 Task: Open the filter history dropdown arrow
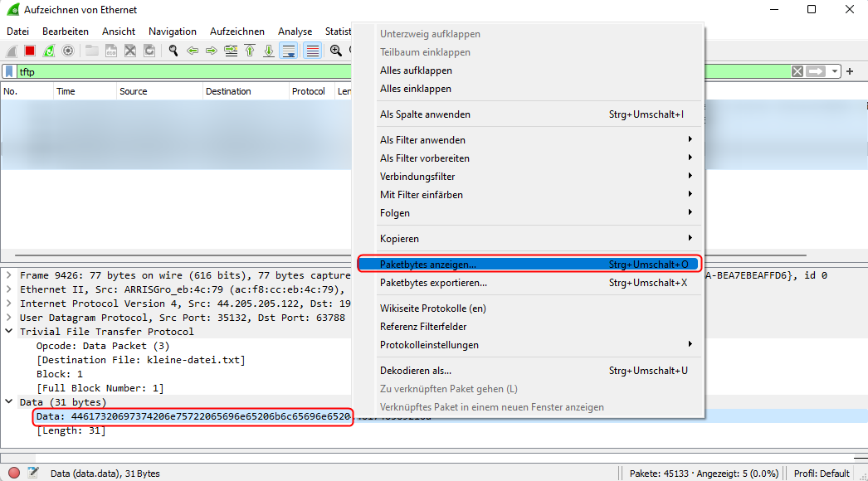835,71
